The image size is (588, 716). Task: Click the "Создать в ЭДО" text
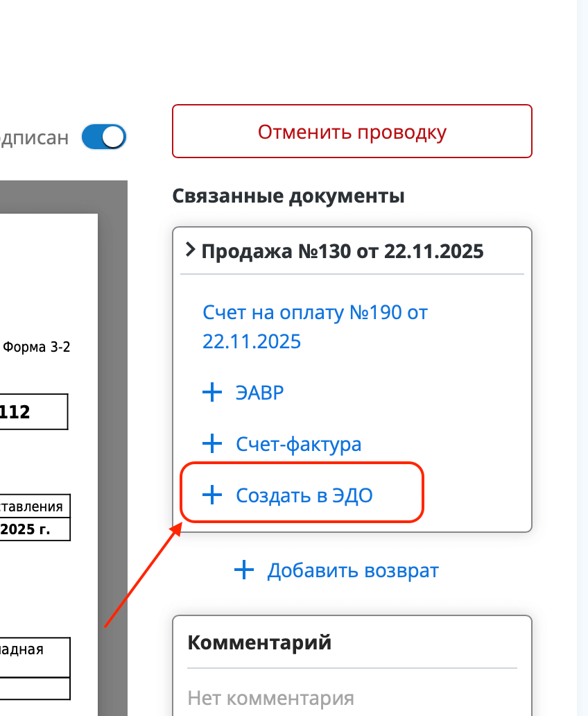pyautogui.click(x=304, y=495)
